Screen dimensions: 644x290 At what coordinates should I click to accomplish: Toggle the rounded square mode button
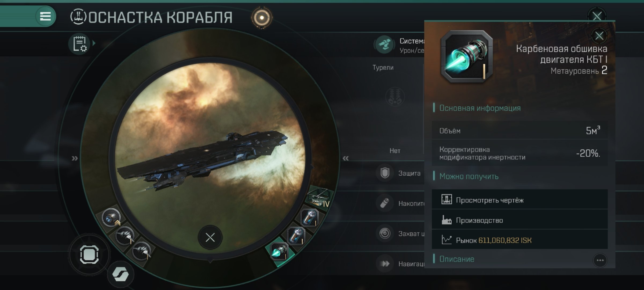pos(89,254)
